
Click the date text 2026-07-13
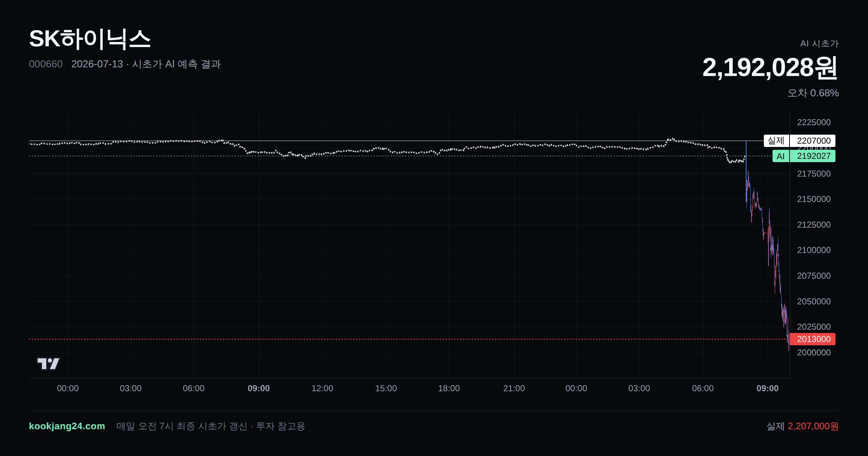pos(97,64)
